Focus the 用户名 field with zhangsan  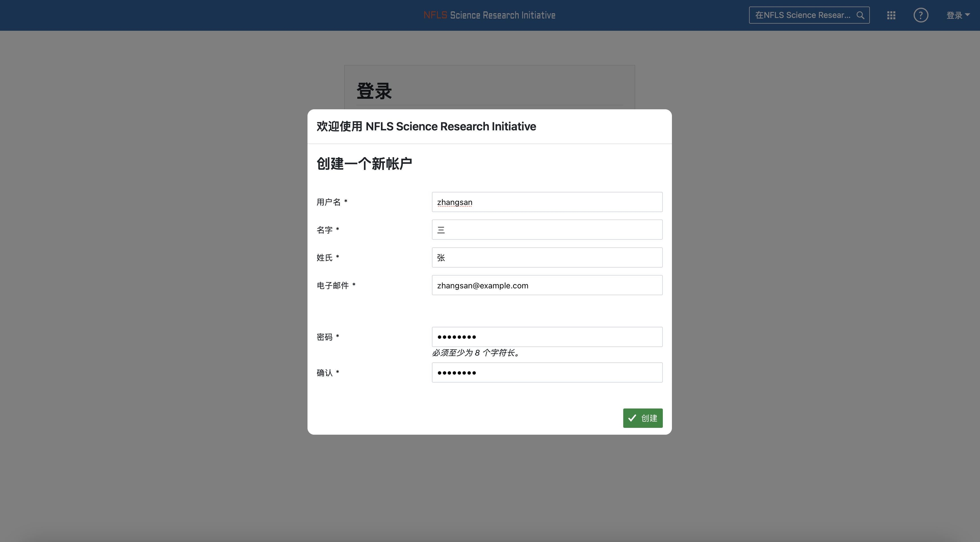click(x=547, y=202)
